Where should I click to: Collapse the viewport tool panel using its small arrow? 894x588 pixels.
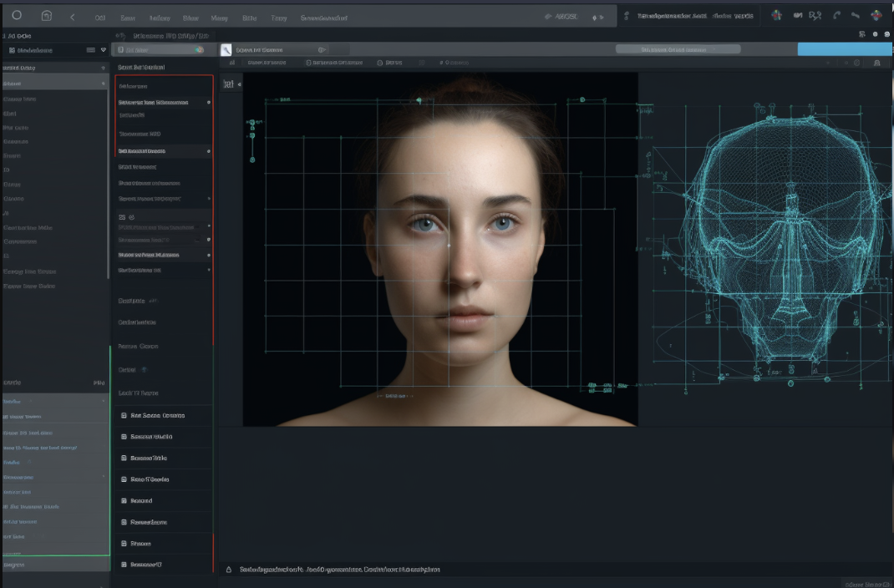(240, 84)
